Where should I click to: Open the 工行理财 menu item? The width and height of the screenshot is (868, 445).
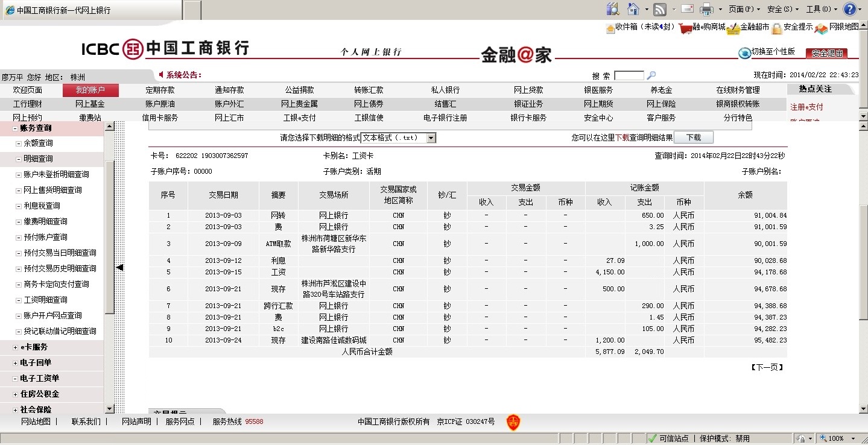[x=27, y=104]
